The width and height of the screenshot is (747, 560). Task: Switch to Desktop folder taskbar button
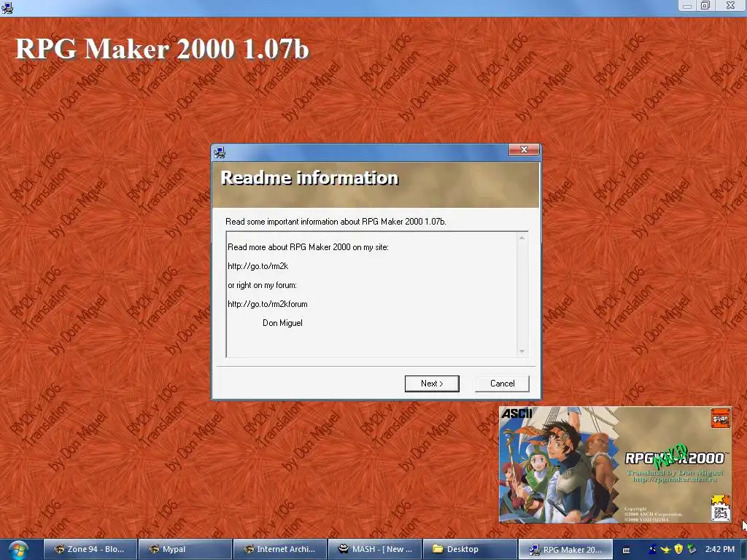click(x=469, y=549)
